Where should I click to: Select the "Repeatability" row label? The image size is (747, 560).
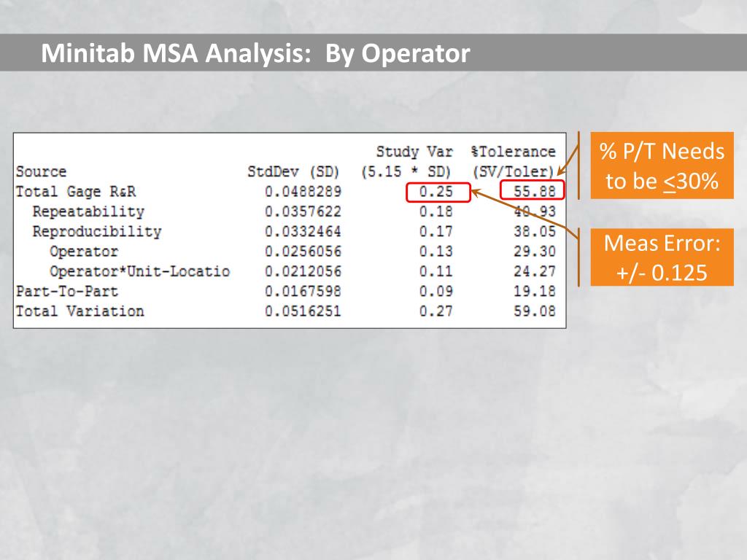(x=88, y=211)
